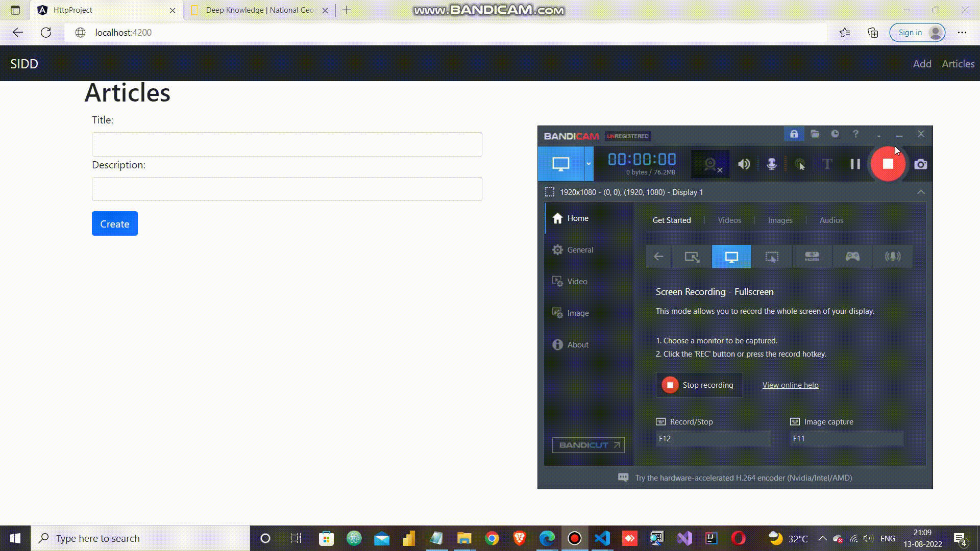Pause the recording using the pause icon
Screen dimensions: 980x551
(855, 164)
